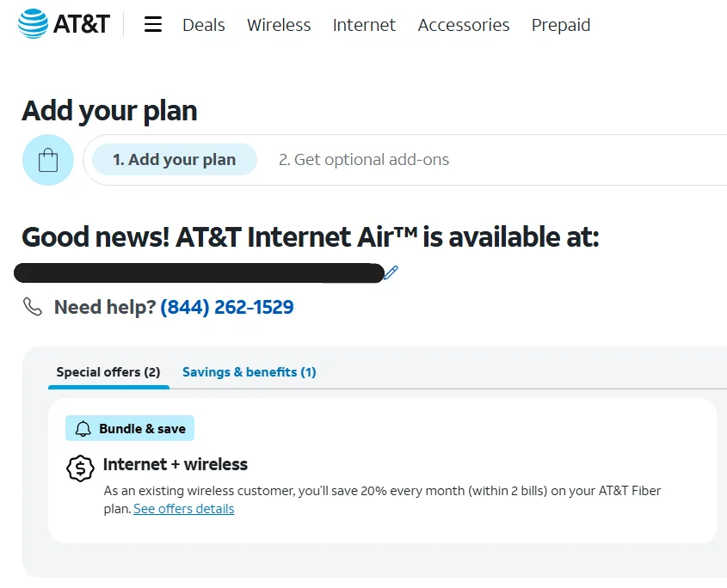Image resolution: width=727 pixels, height=588 pixels.
Task: Switch to the Savings & benefits tab
Action: (x=249, y=372)
